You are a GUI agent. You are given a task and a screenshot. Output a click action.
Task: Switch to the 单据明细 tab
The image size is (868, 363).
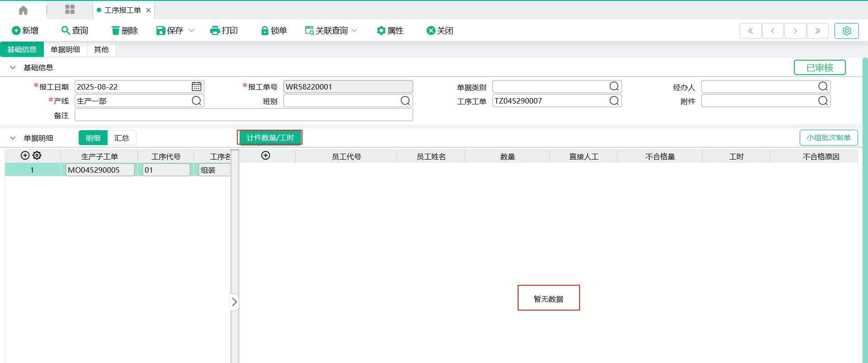[x=65, y=49]
